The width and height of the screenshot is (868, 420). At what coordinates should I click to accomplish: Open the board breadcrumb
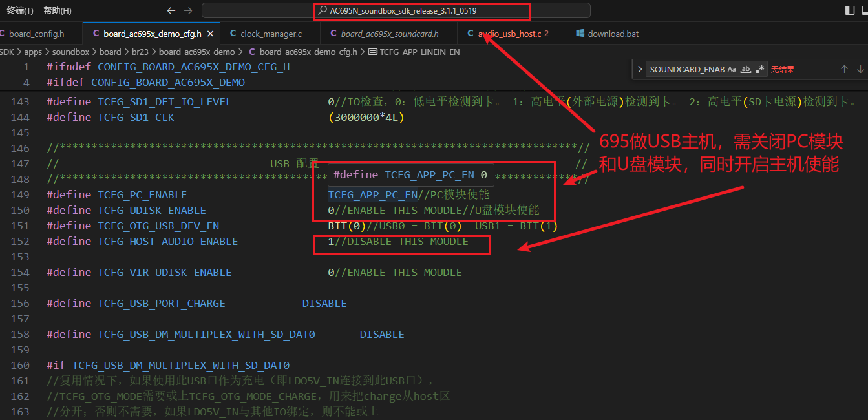(111, 52)
